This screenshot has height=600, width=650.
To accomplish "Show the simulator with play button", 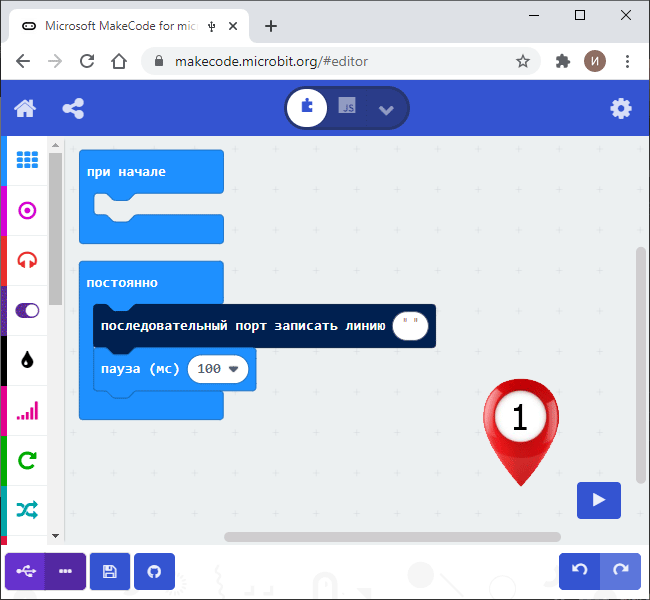I will 599,500.
